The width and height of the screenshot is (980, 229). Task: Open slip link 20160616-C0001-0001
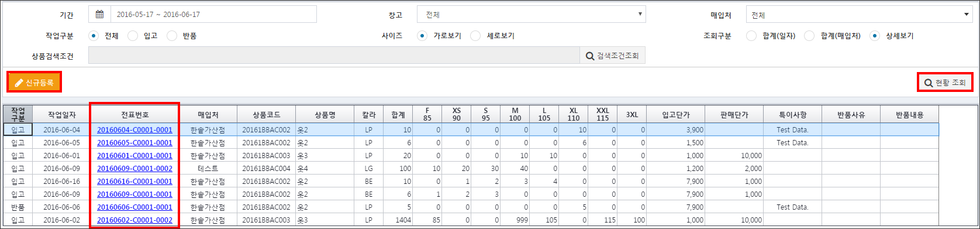tap(134, 181)
